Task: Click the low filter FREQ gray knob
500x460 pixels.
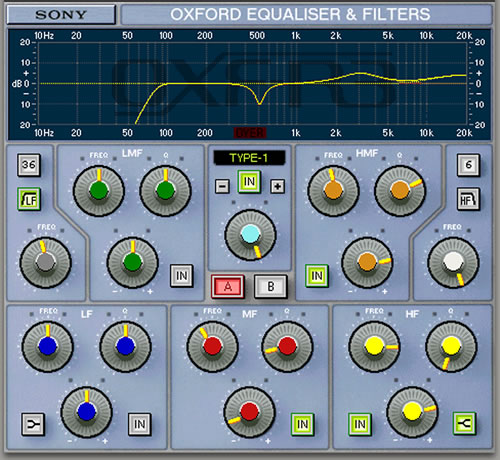Action: (x=46, y=262)
